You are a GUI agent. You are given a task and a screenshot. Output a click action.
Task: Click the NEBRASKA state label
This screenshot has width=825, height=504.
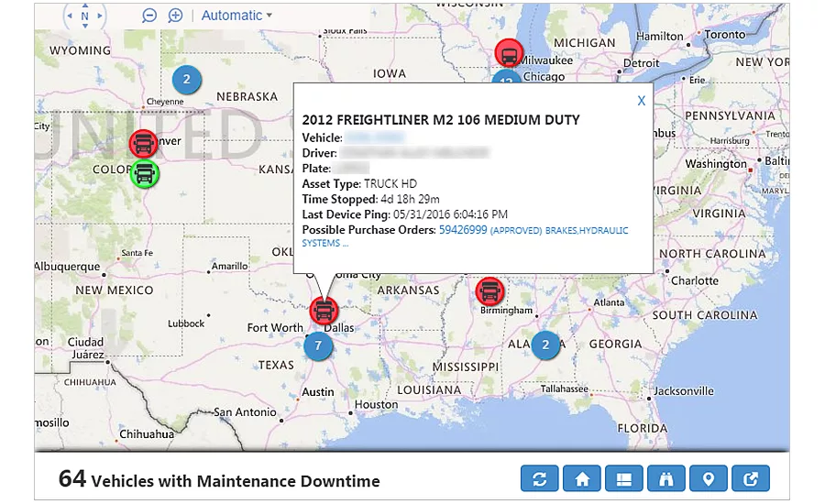[x=247, y=97]
